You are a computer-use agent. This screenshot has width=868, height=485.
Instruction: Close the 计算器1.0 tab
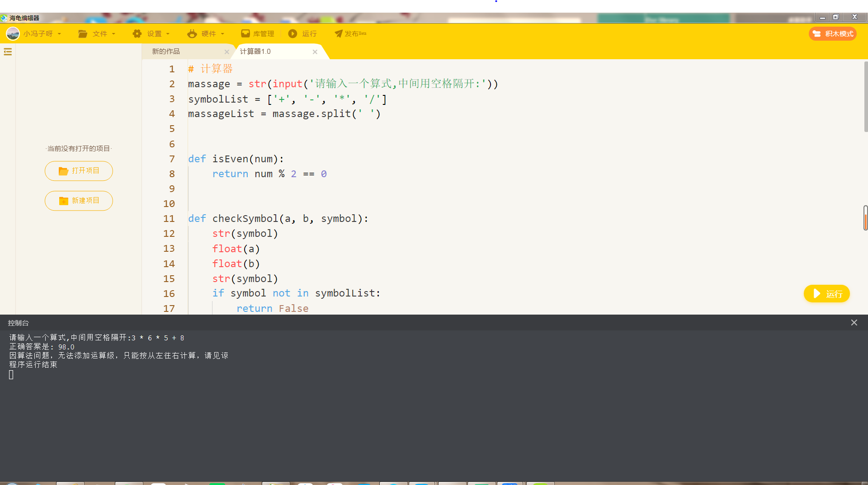pos(315,52)
